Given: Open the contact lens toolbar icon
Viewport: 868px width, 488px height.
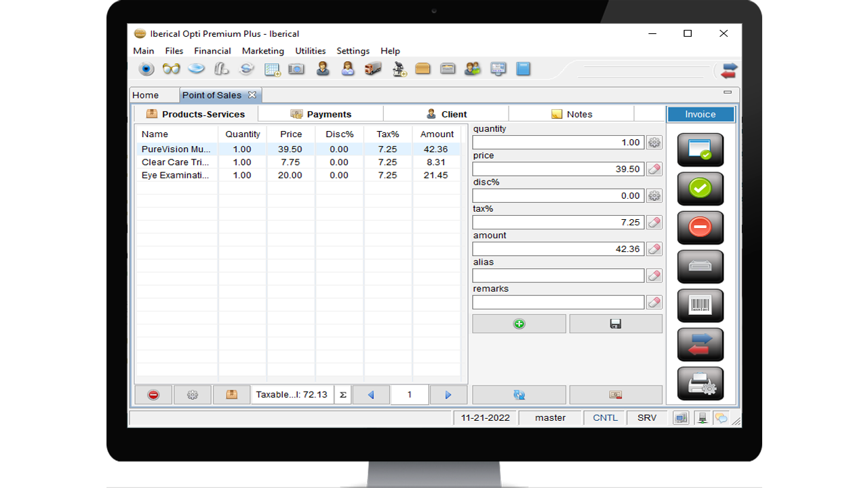Looking at the screenshot, I should click(197, 69).
